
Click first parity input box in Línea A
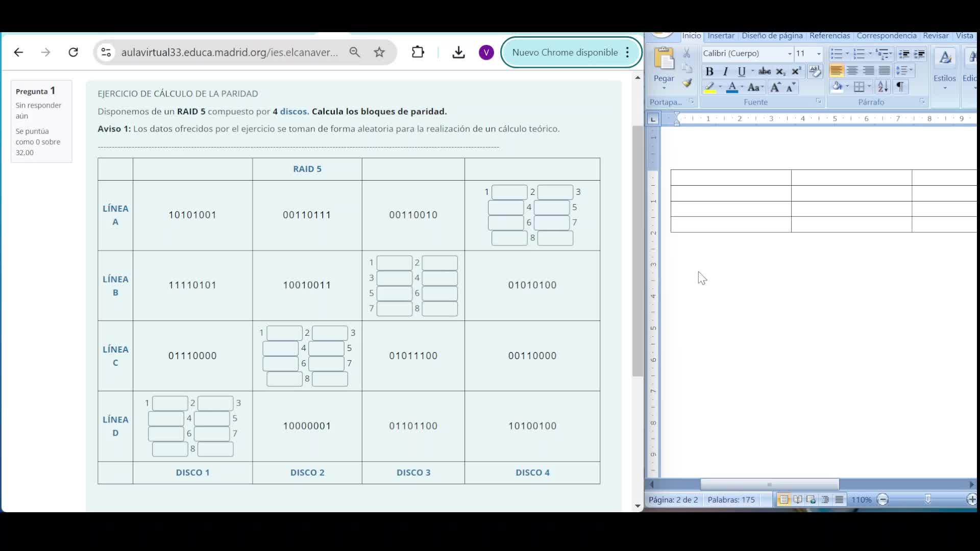click(509, 192)
